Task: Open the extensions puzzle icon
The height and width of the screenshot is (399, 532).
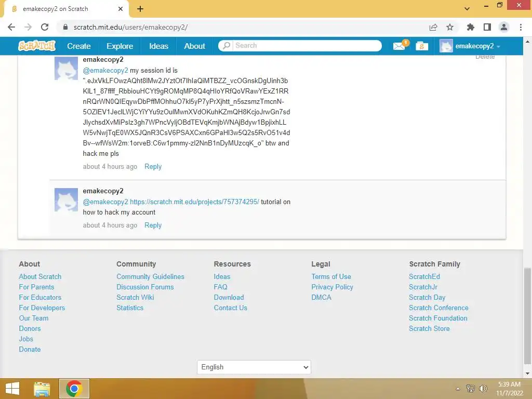Action: click(x=471, y=27)
